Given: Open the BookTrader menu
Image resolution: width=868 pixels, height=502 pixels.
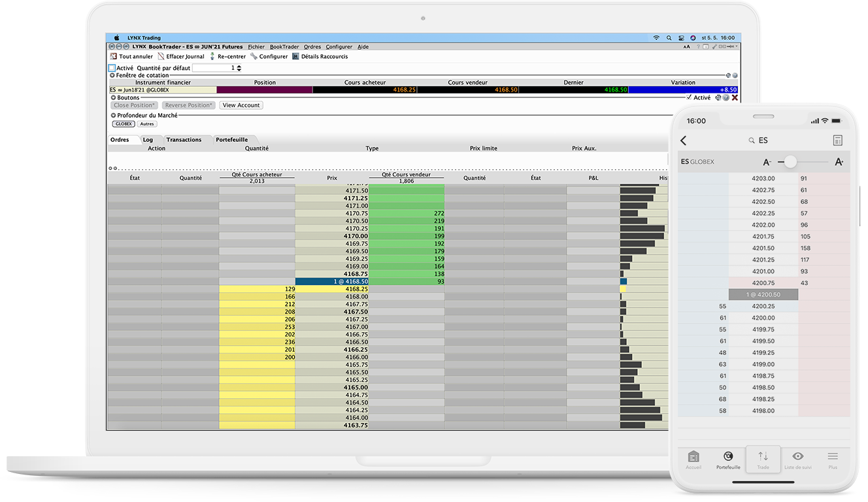Looking at the screenshot, I should 284,47.
